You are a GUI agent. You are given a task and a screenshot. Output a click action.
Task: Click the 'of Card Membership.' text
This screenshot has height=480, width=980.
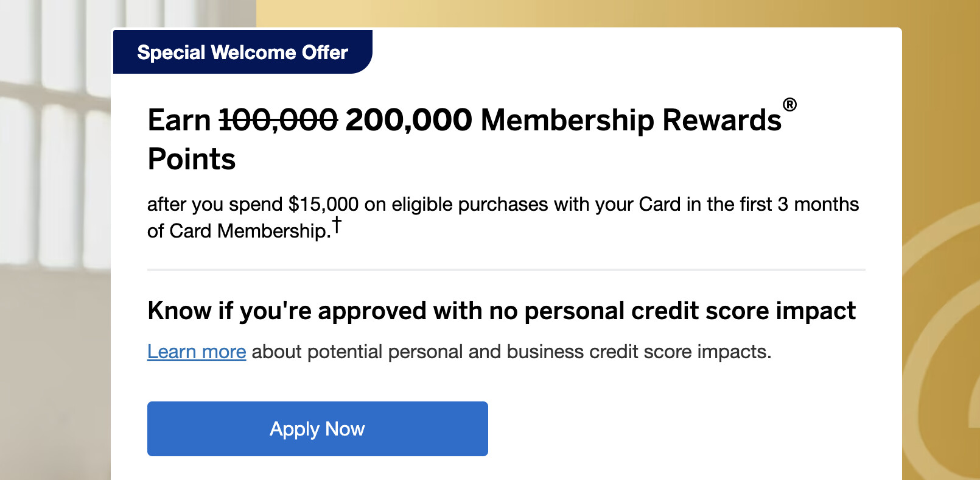239,231
